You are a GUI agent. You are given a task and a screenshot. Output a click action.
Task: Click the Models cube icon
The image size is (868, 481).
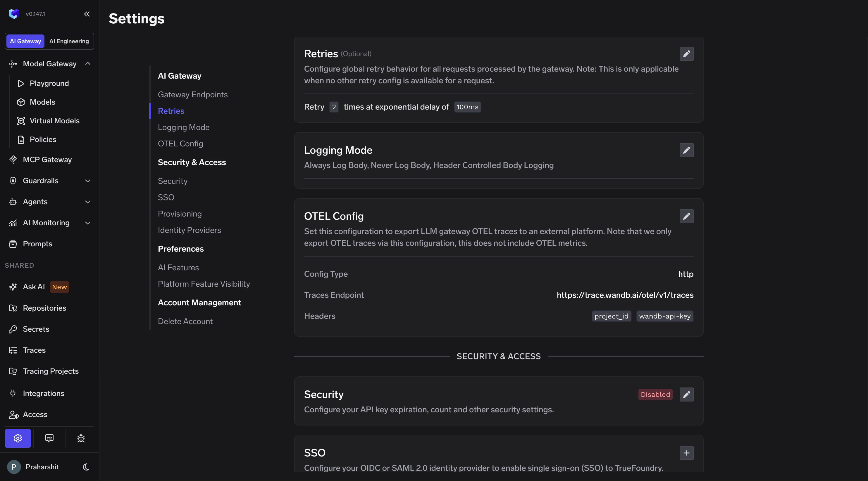click(21, 102)
